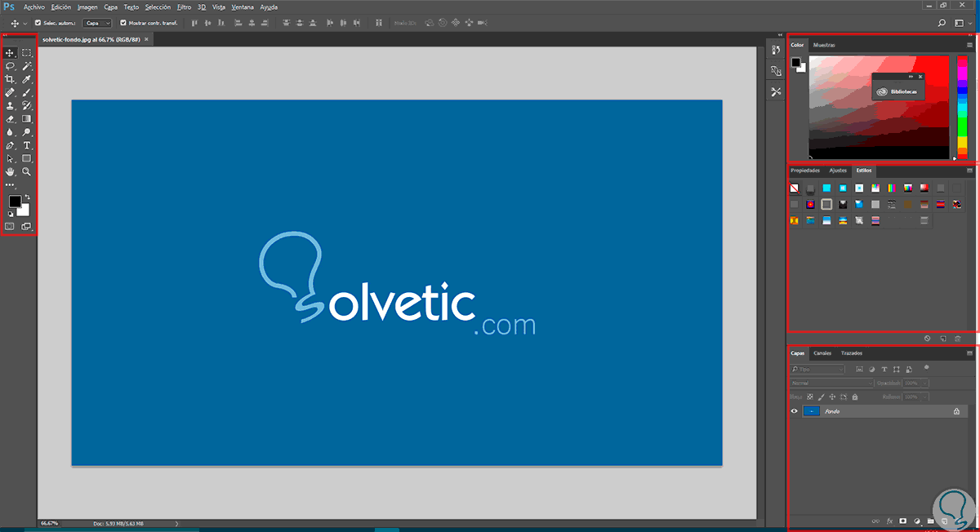
Task: Toggle lock transparent pixels
Action: point(810,397)
